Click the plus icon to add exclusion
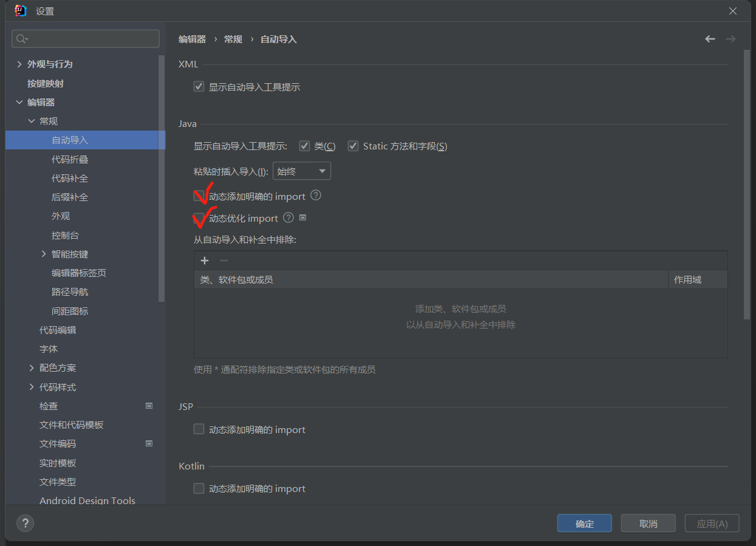 (205, 261)
